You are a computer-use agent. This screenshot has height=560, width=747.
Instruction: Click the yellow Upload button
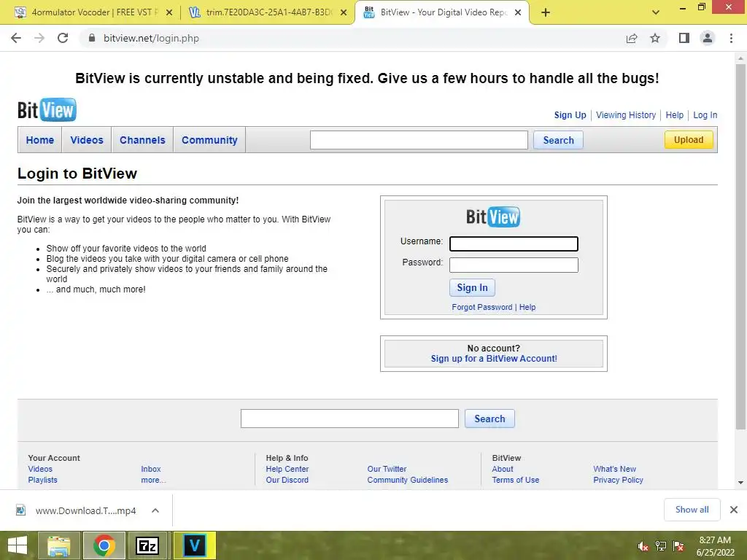point(689,139)
